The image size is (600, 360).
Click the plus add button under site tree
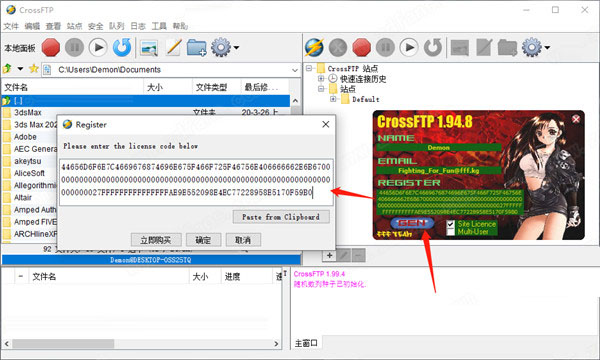pos(329,255)
